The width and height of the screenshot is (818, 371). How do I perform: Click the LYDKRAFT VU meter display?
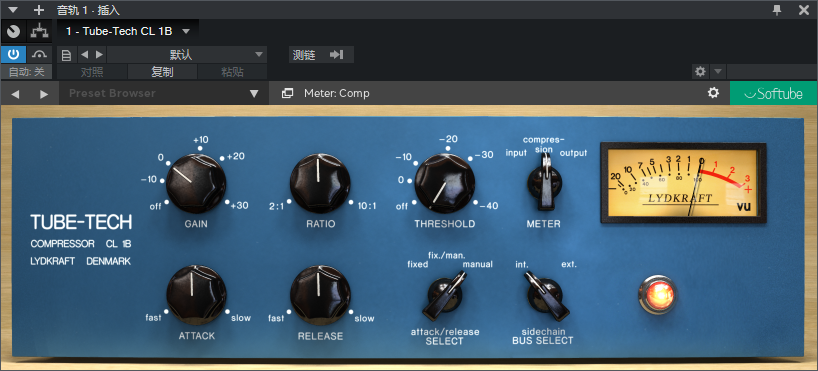click(x=683, y=183)
